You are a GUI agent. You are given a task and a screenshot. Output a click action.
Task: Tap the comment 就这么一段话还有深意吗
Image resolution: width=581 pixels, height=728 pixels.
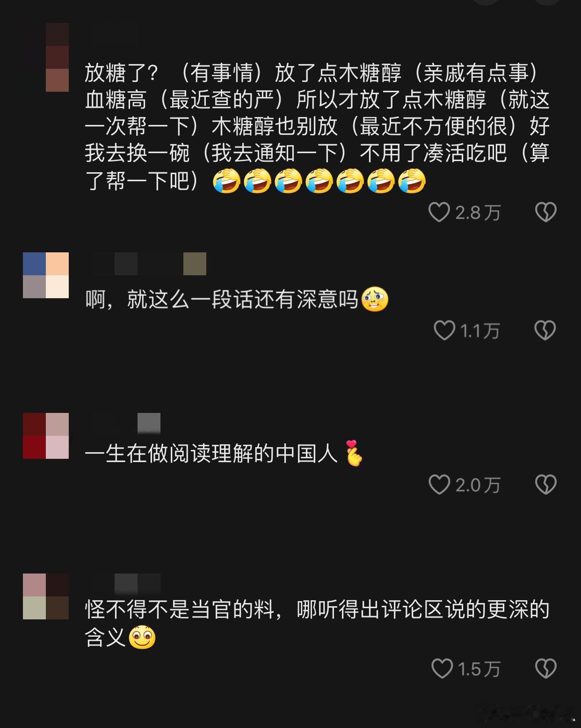pos(237,300)
